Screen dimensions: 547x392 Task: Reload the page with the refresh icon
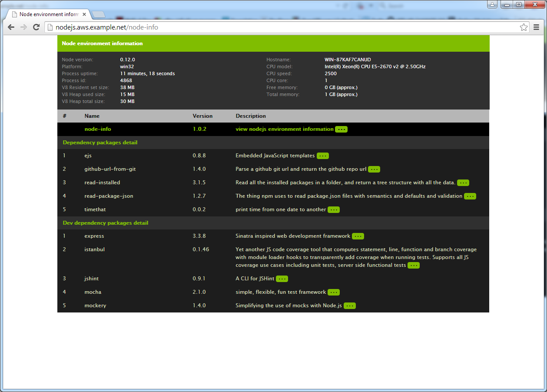point(37,27)
